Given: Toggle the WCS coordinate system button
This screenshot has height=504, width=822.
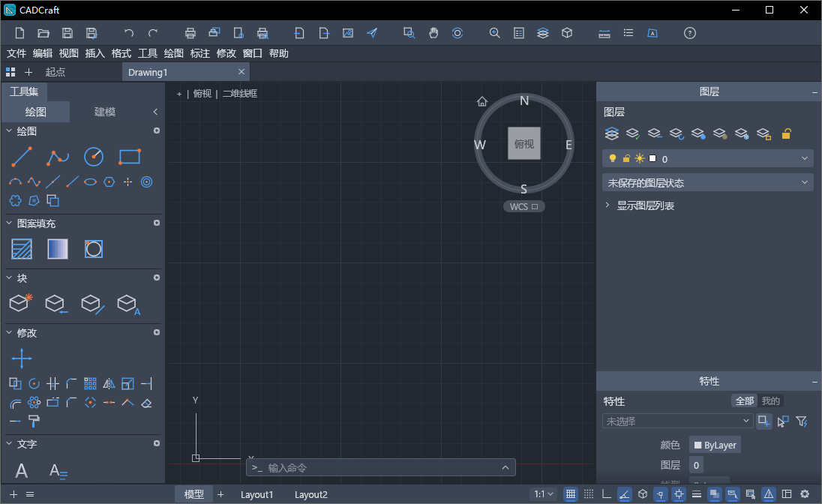Looking at the screenshot, I should (523, 207).
